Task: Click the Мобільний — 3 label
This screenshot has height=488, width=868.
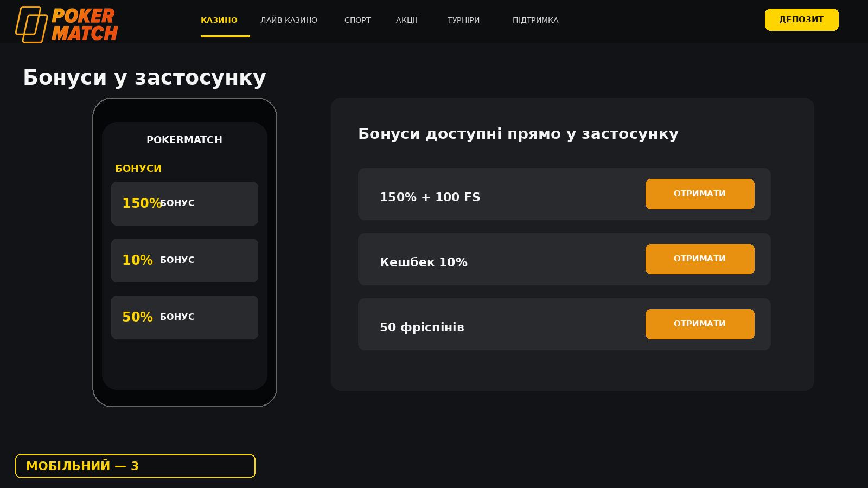Action: (x=135, y=466)
